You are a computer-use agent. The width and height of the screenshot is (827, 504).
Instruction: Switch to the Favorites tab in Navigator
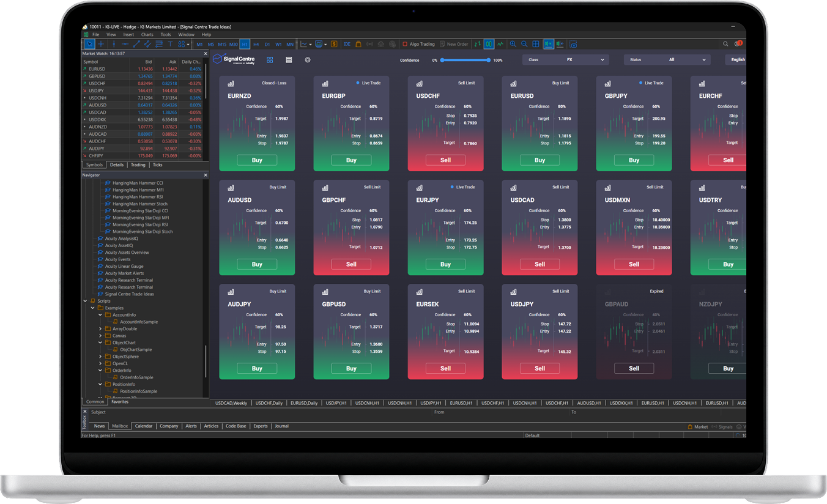(x=120, y=402)
